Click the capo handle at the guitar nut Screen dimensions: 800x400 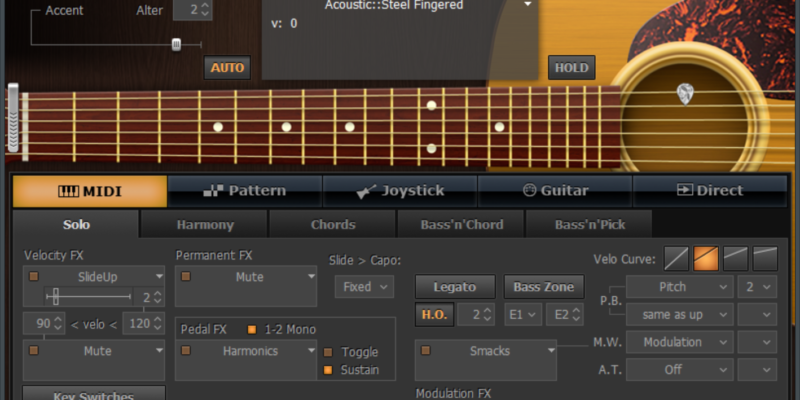pos(13,117)
